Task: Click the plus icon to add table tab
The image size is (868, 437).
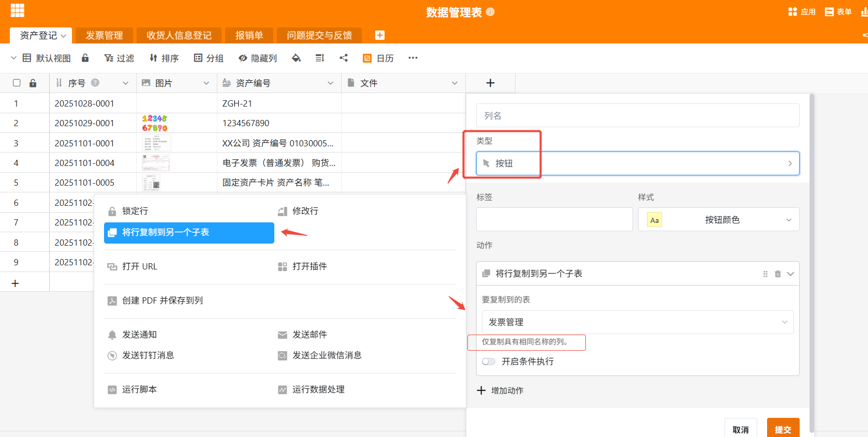Action: tap(379, 35)
